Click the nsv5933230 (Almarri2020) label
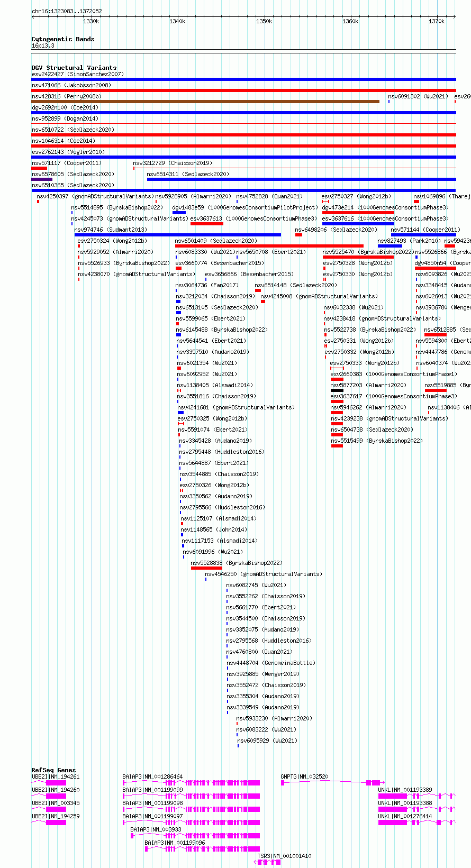Viewport: 471px width, 868px height. [x=275, y=718]
